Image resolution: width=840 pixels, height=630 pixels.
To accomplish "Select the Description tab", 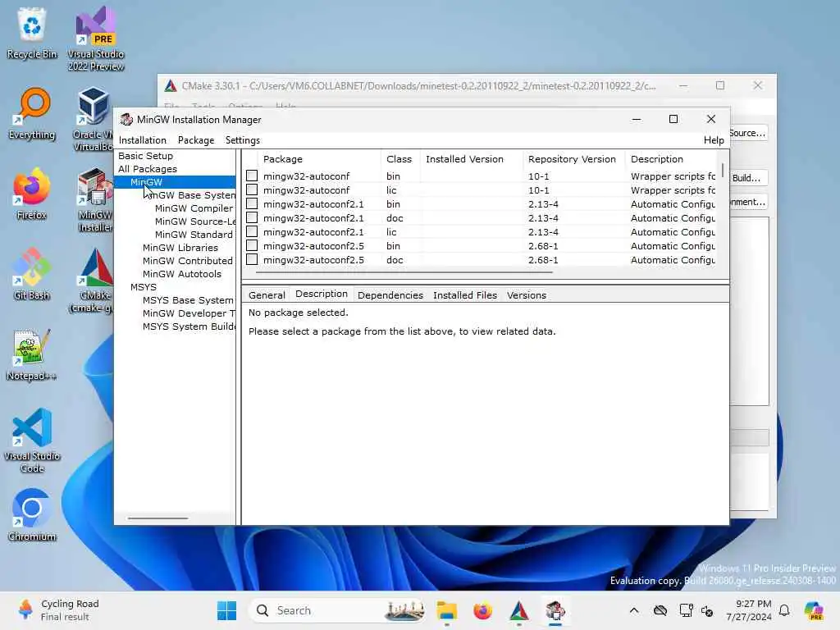I will coord(322,294).
